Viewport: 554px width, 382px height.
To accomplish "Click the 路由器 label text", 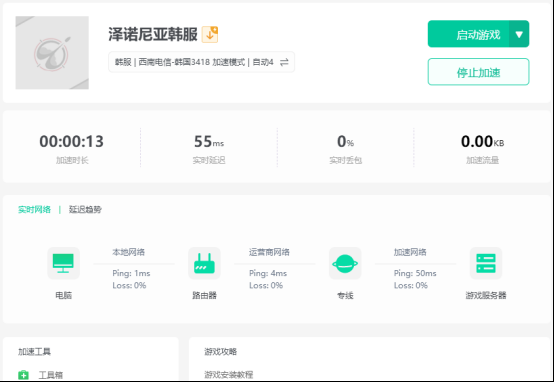I will click(x=205, y=295).
